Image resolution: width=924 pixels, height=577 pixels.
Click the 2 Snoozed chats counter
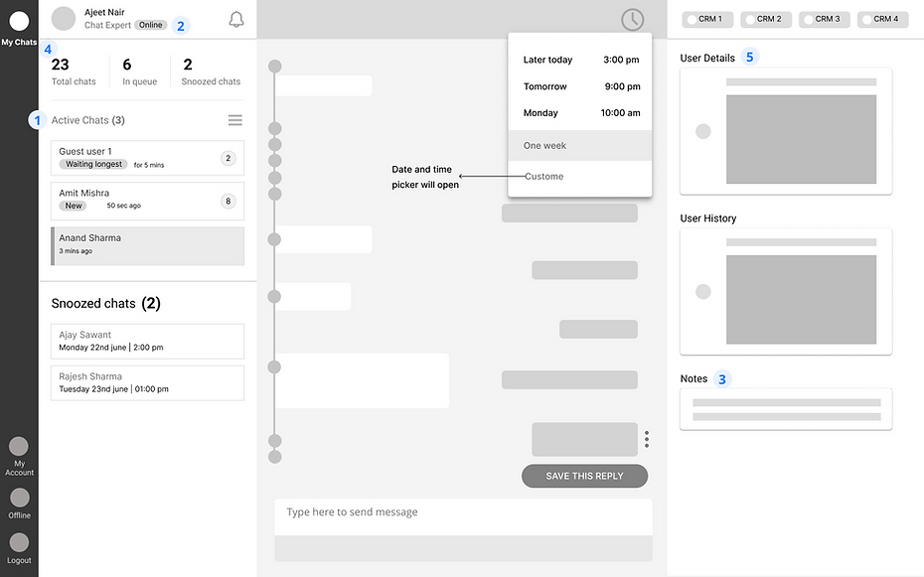(x=211, y=72)
